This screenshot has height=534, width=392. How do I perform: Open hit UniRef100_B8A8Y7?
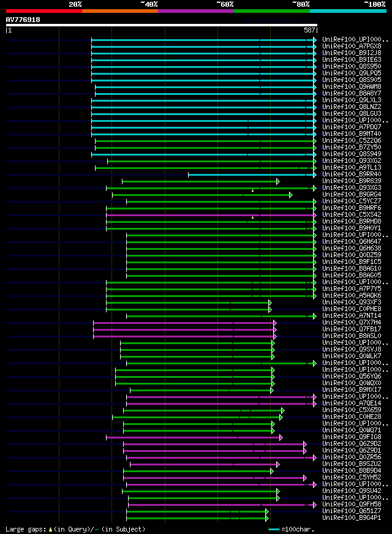pos(352,93)
